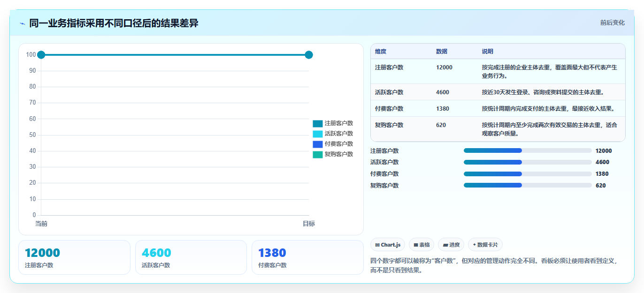Click the 表格 tag chip
This screenshot has height=293, width=644.
pos(422,245)
